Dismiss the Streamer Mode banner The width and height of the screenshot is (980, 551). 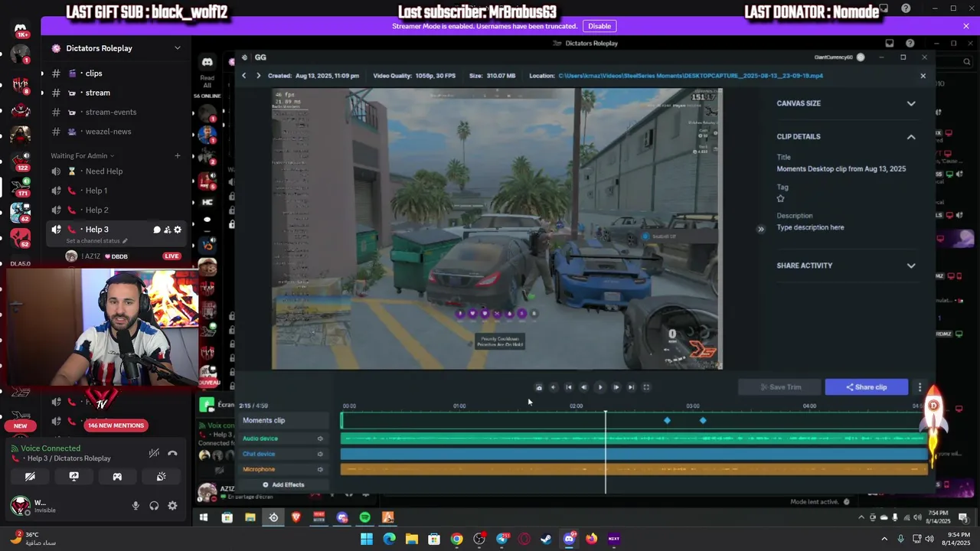[x=966, y=26]
